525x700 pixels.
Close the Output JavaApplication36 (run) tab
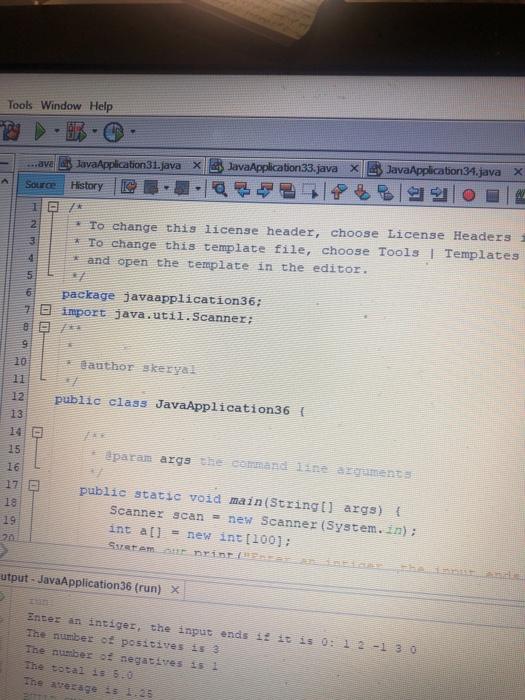click(x=175, y=590)
